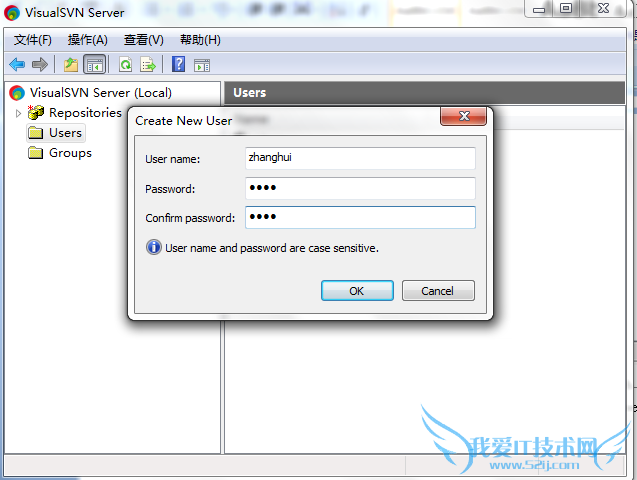Click the Confirm password input field
This screenshot has width=637, height=480.
pos(360,217)
